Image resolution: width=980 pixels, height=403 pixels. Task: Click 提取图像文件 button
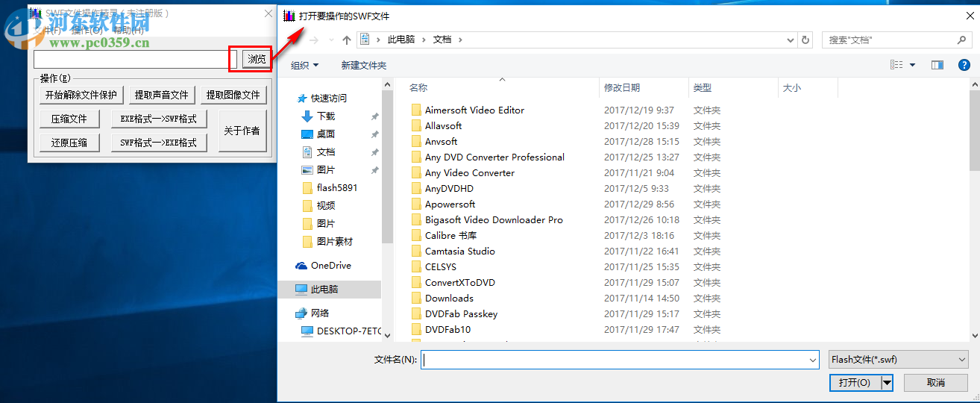tap(233, 95)
